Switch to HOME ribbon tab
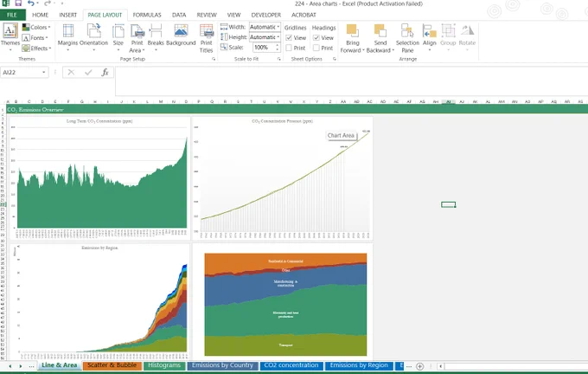588x374 pixels. pos(40,15)
